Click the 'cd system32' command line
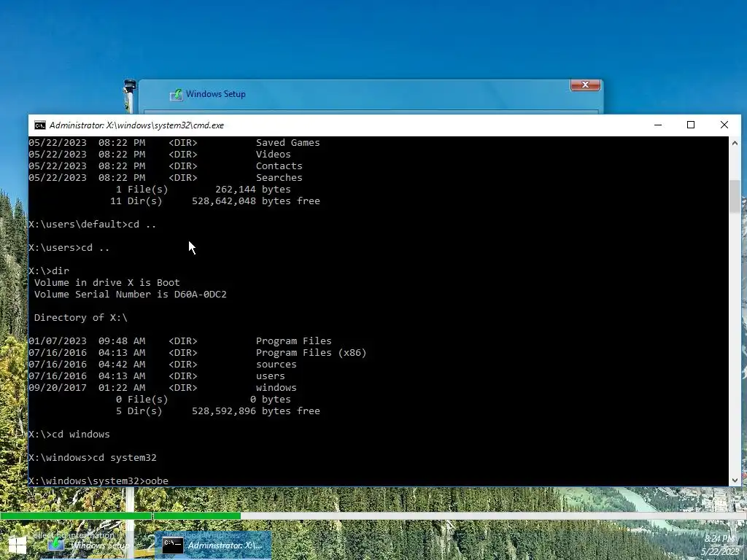Viewport: 747px width, 560px height. click(x=93, y=458)
